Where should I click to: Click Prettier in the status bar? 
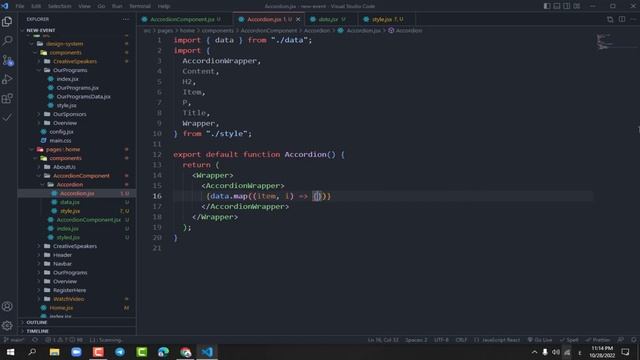(x=598, y=340)
